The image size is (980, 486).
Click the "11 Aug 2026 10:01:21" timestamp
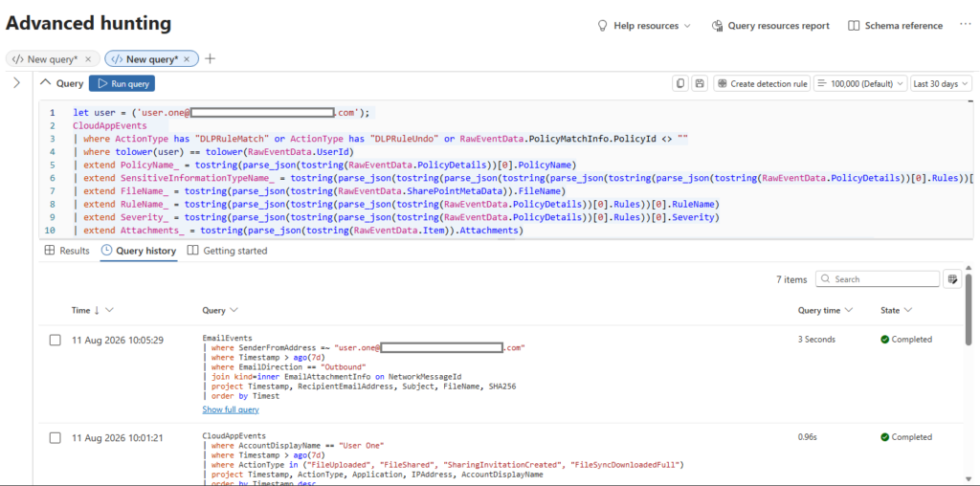click(x=118, y=438)
